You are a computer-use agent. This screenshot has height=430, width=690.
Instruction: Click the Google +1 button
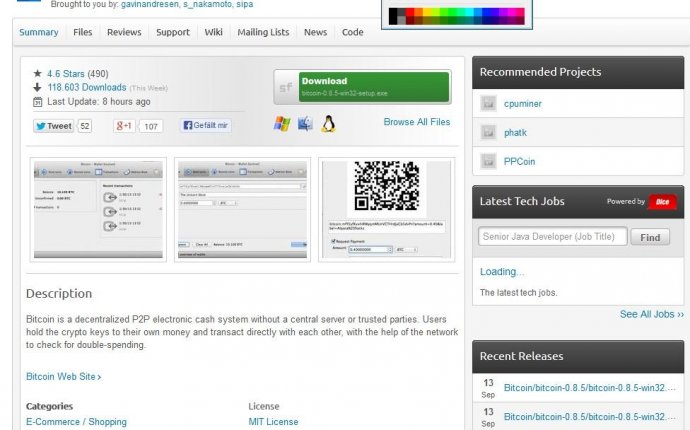(124, 126)
